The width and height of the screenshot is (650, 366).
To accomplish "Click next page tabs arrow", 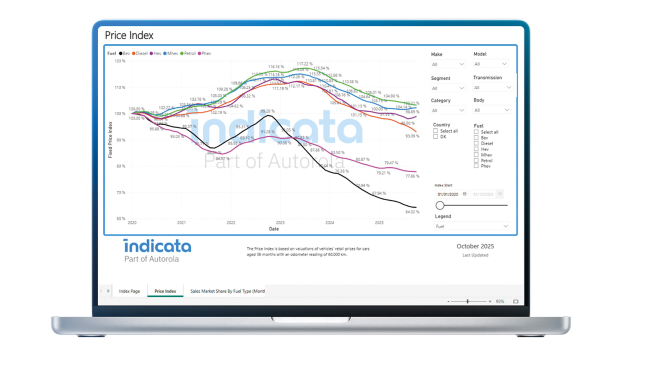I will point(108,291).
